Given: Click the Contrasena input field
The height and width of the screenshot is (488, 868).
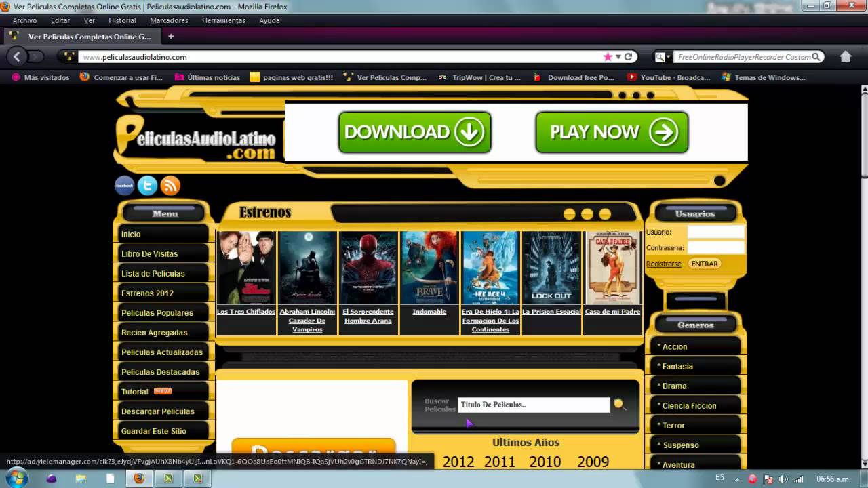Looking at the screenshot, I should (716, 248).
